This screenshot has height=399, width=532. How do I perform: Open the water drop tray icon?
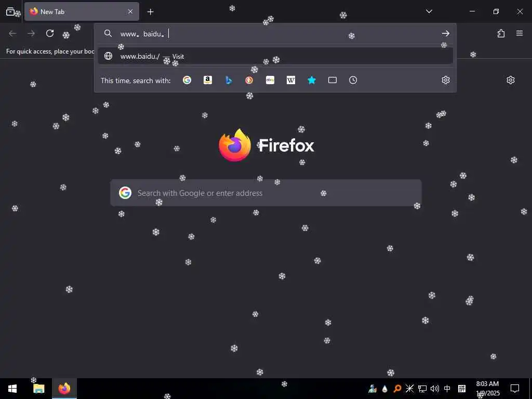coord(385,389)
